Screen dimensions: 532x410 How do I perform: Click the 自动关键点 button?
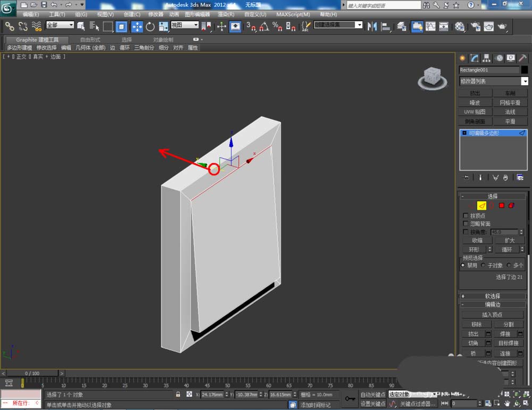pos(373,395)
